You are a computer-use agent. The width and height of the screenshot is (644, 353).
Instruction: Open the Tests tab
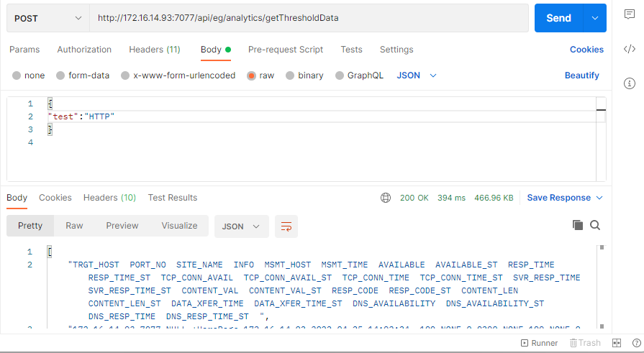(352, 50)
